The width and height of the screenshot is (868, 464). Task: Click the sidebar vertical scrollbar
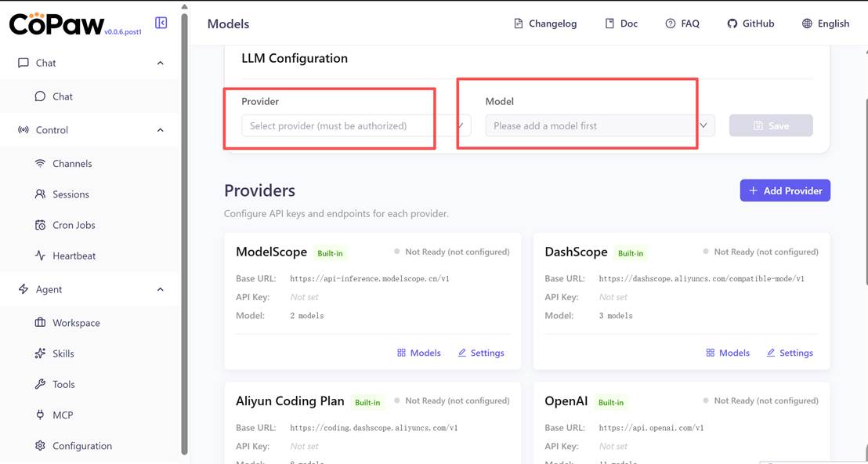coord(184,233)
